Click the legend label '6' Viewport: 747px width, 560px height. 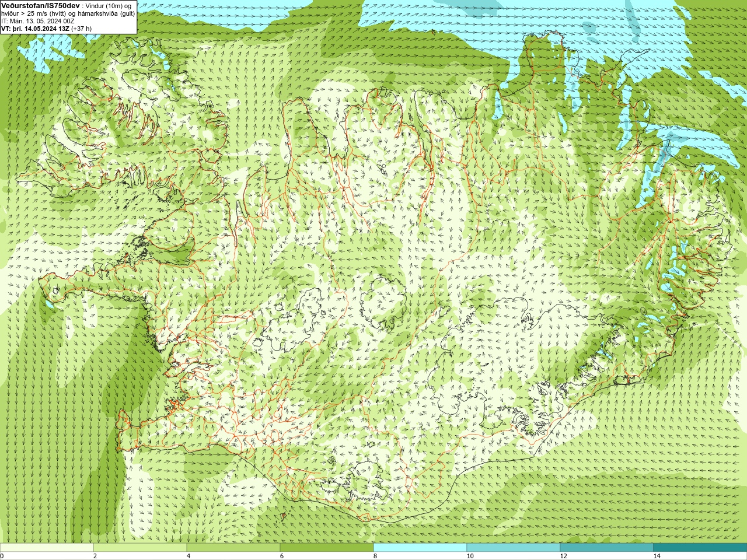click(282, 556)
